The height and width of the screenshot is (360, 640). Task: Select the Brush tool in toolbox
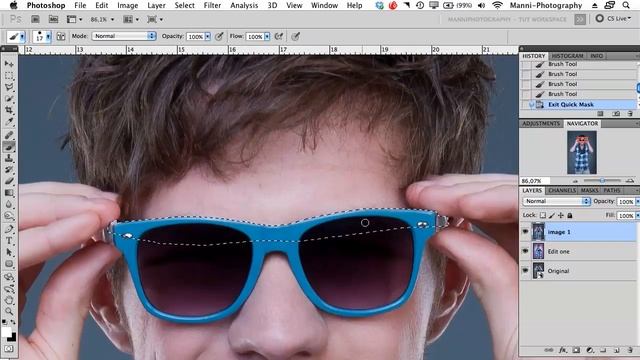[x=9, y=147]
